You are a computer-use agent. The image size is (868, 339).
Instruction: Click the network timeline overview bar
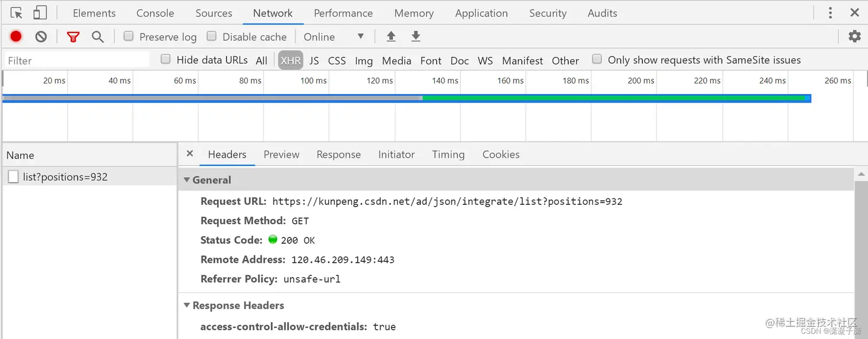[x=402, y=98]
